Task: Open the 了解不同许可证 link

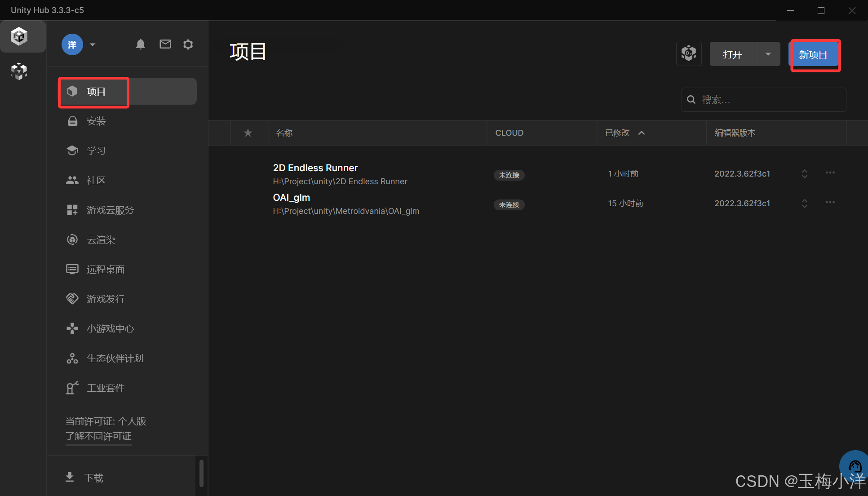Action: point(98,436)
